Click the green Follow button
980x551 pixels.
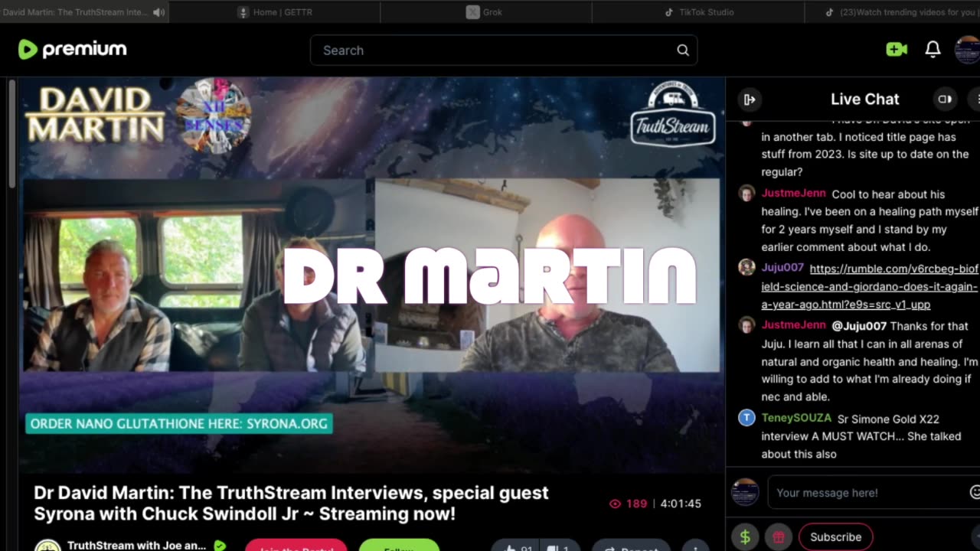pos(399,546)
